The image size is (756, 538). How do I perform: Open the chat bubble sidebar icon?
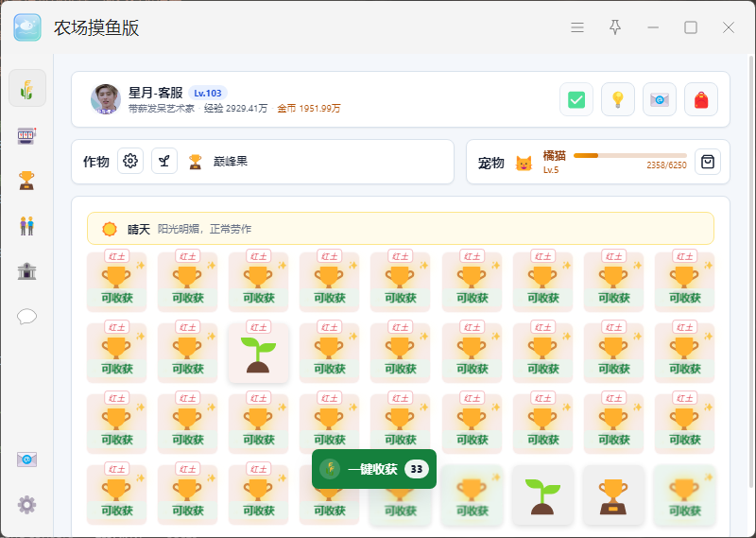tap(27, 317)
